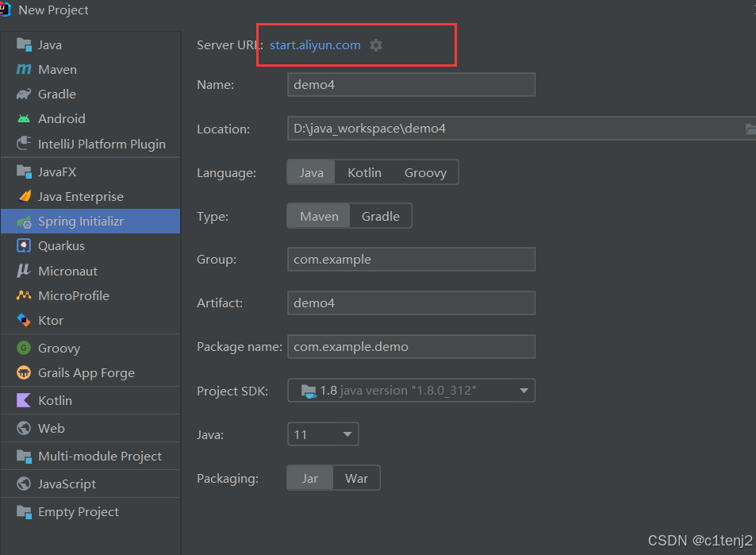Select the Java project type icon
Viewport: 756px width, 555px height.
24,44
